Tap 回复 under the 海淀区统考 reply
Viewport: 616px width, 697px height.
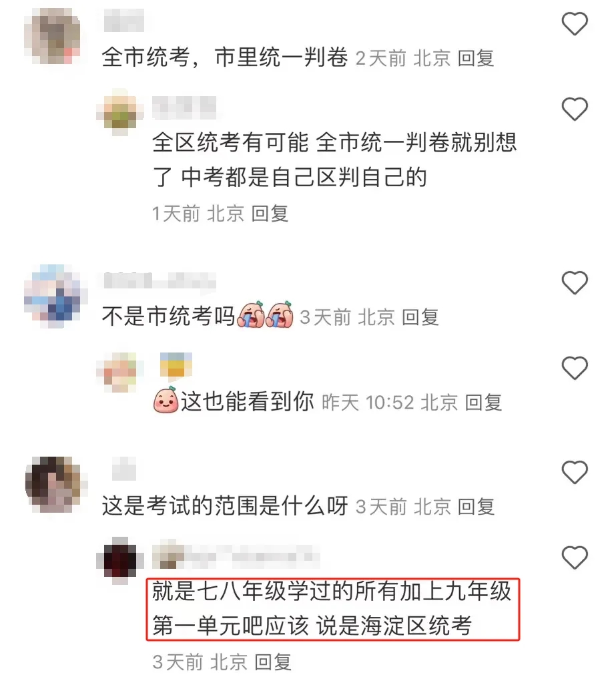click(x=273, y=662)
